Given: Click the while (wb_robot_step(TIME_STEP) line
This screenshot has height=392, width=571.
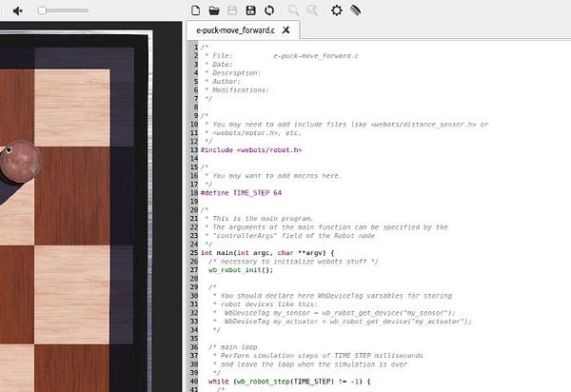Looking at the screenshot, I should coord(289,382).
